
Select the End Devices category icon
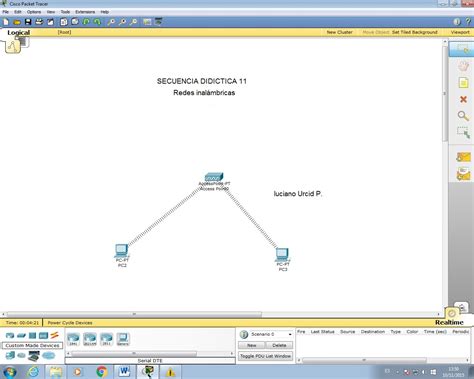click(x=10, y=356)
